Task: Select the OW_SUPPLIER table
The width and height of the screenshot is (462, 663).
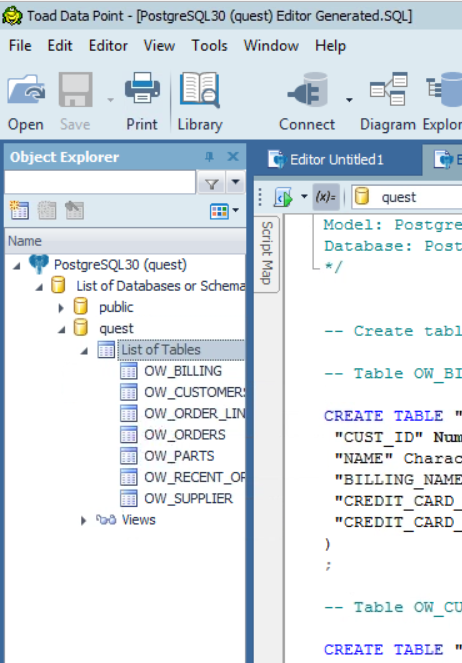Action: [189, 499]
